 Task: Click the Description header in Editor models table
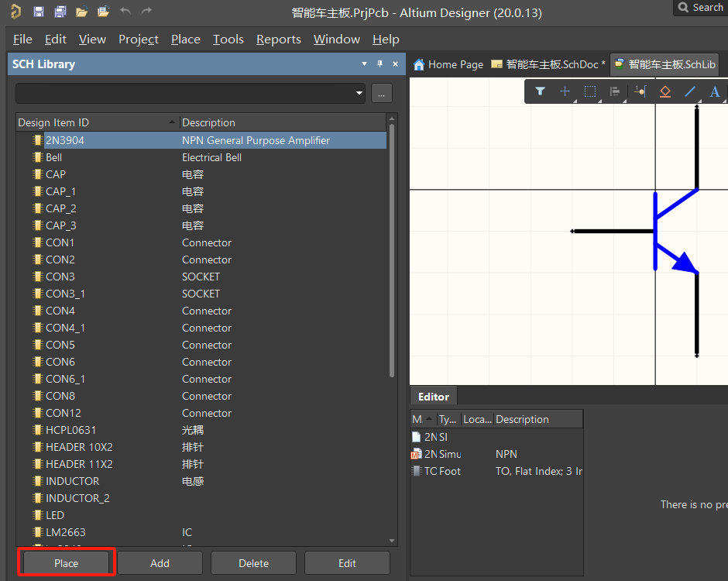click(x=538, y=419)
